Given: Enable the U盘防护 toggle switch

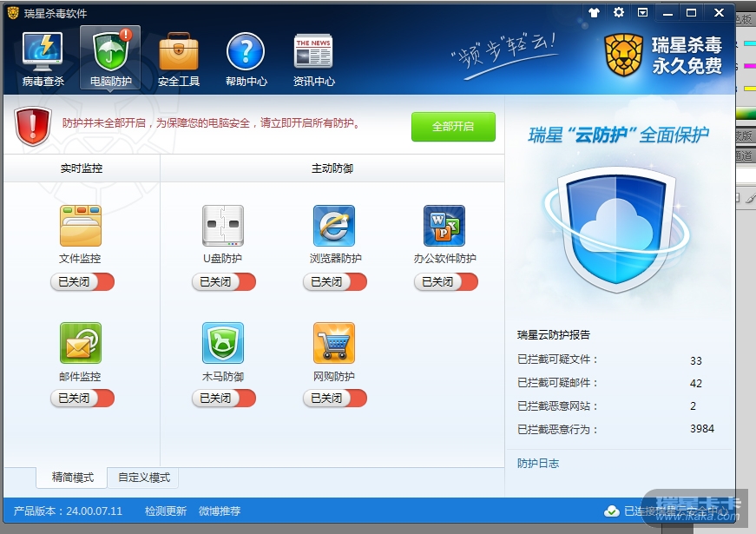Looking at the screenshot, I should pyautogui.click(x=224, y=281).
